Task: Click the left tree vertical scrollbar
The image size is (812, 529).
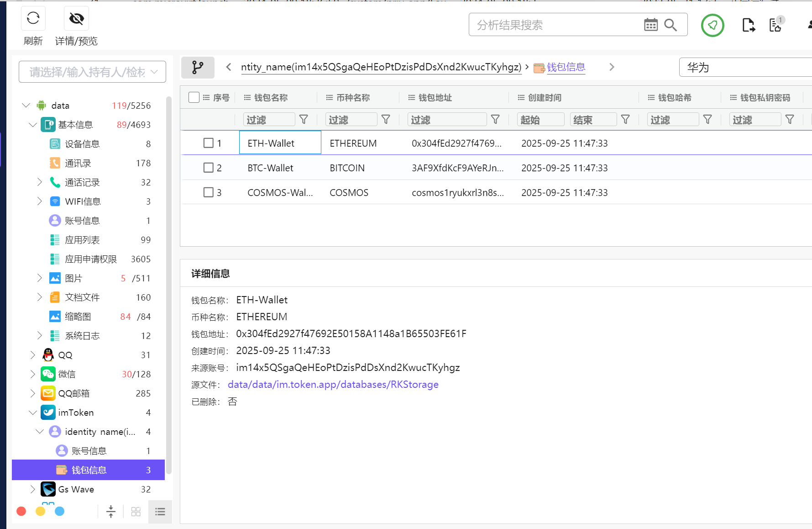Action: (169, 286)
